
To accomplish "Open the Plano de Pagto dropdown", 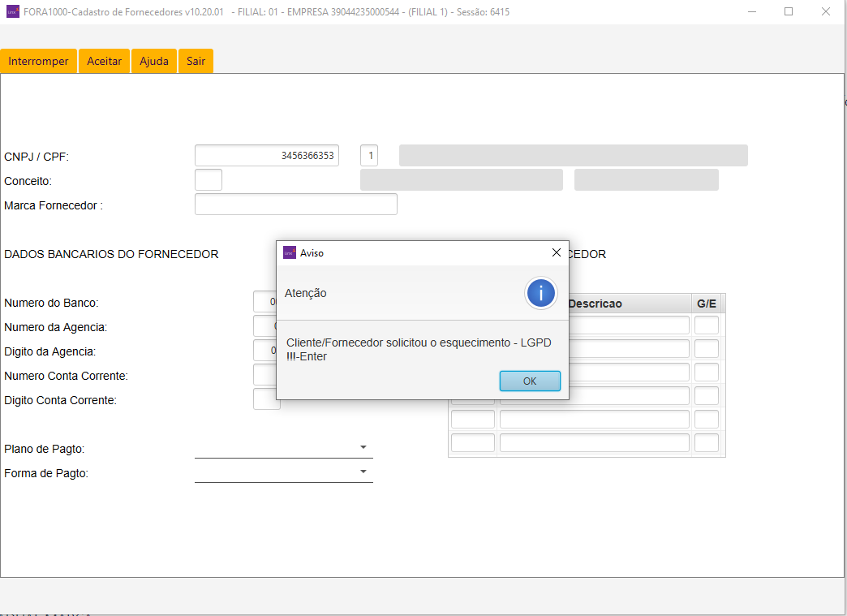I will pyautogui.click(x=284, y=448).
